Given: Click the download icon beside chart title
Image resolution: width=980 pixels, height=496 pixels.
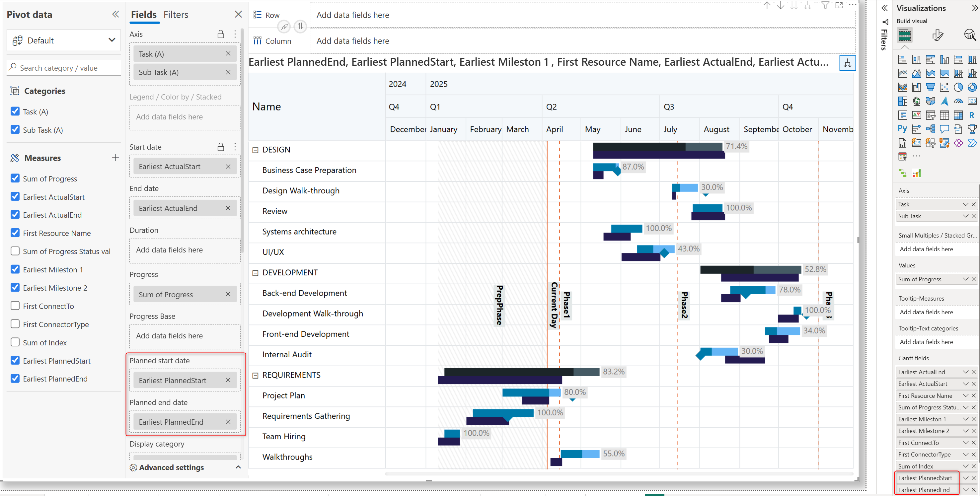Looking at the screenshot, I should tap(847, 63).
